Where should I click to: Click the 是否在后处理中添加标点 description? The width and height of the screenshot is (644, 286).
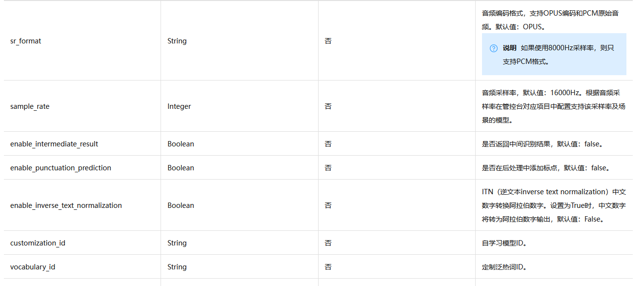coord(545,168)
